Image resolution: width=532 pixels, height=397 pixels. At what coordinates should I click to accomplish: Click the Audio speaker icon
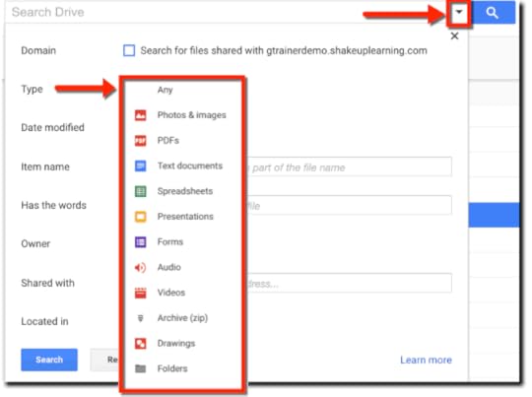click(141, 267)
